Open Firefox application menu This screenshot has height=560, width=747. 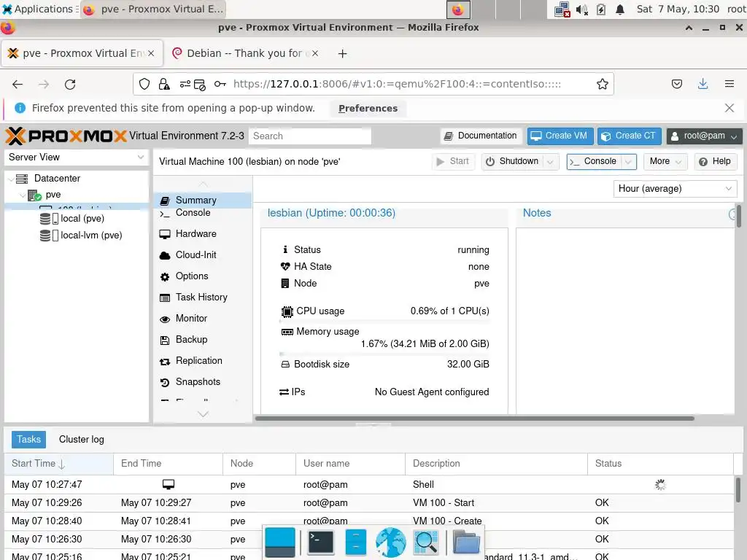coord(729,85)
